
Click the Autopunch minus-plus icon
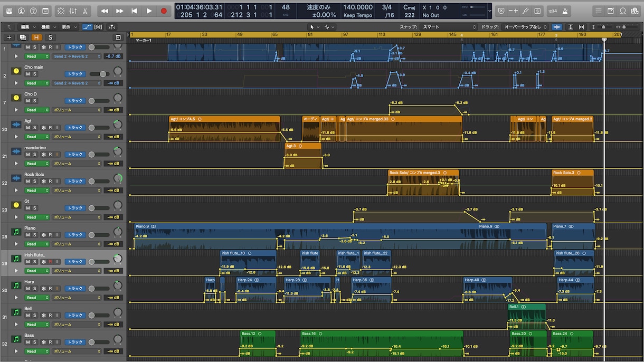pos(514,11)
